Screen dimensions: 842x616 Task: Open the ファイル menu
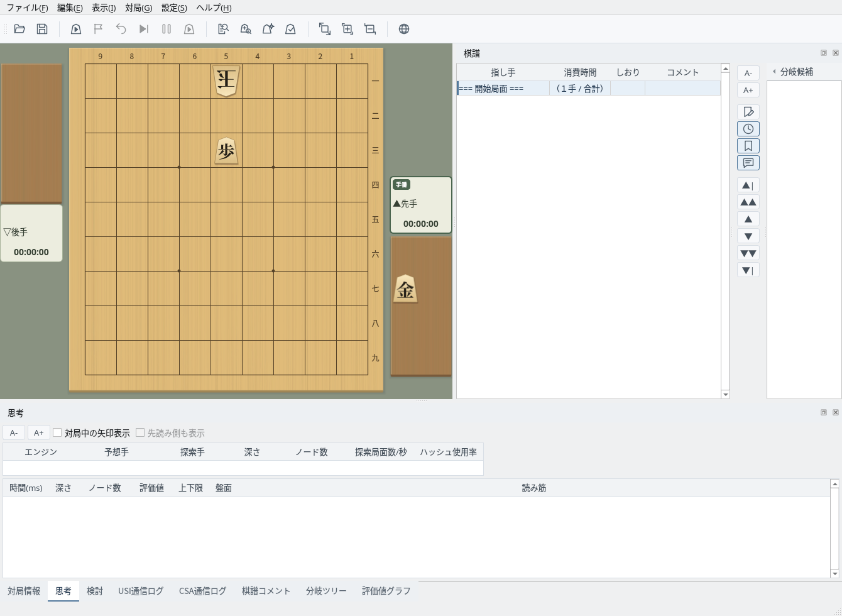[27, 8]
